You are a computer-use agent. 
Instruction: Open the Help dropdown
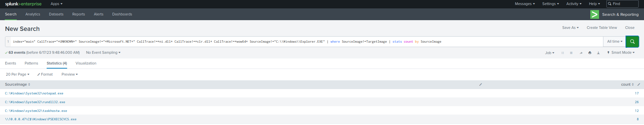coord(594,4)
